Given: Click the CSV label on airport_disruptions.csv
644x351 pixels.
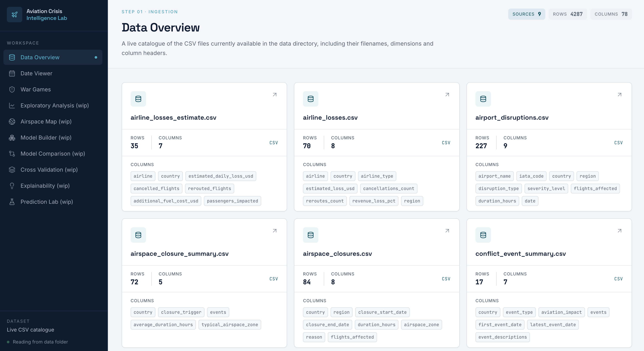Looking at the screenshot, I should pos(618,143).
